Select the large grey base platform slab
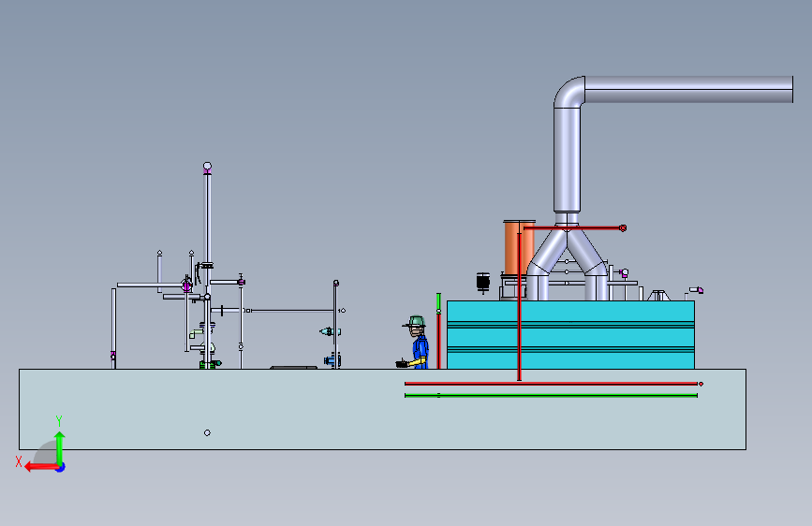812x526 pixels. point(383,409)
